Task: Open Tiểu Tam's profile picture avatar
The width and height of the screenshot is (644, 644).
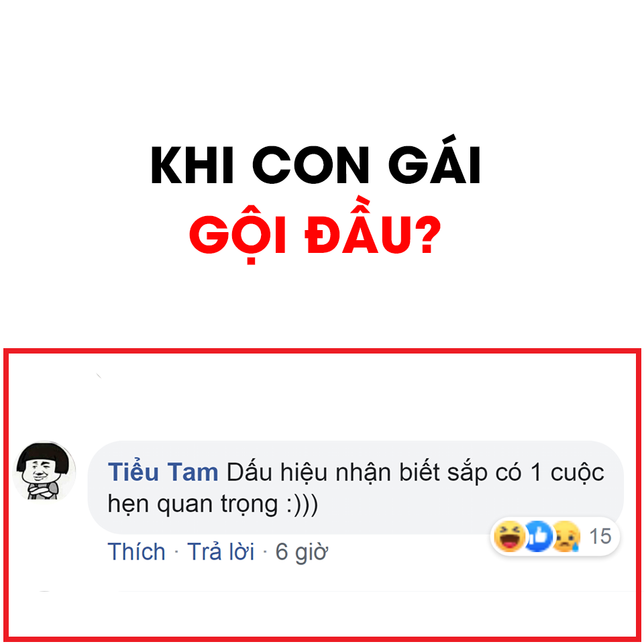Action: click(44, 471)
